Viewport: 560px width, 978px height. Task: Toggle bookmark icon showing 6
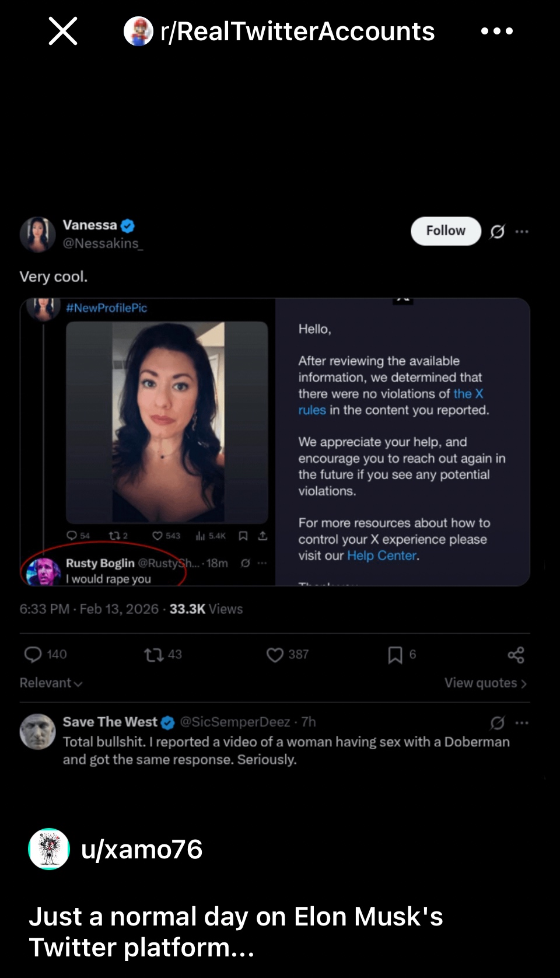tap(395, 655)
